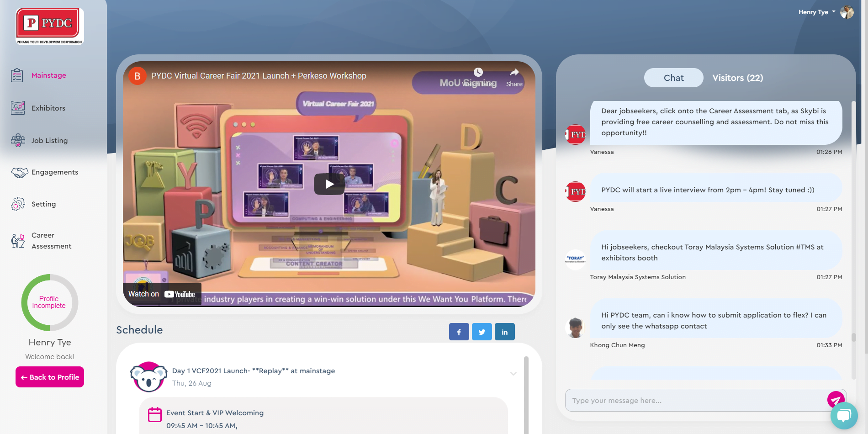The image size is (868, 434).
Task: Click the video channel B avatar
Action: 137,76
